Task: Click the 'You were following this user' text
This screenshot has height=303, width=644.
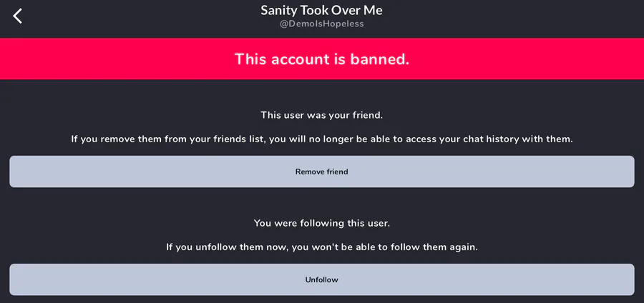Action: coord(321,223)
